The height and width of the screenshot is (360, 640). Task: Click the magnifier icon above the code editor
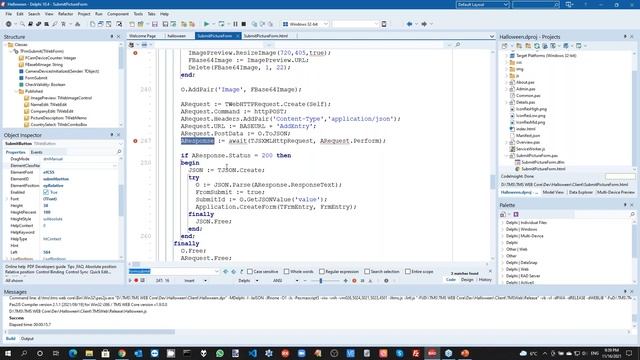point(458,44)
